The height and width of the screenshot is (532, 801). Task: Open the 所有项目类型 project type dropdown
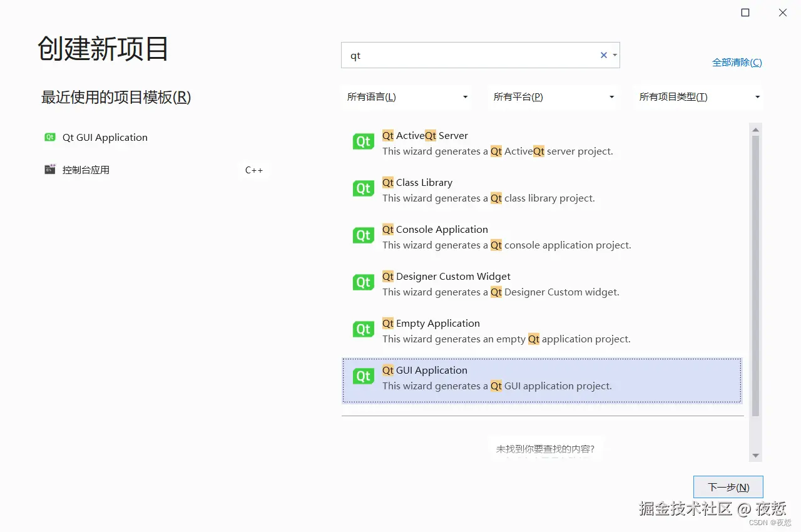(698, 97)
